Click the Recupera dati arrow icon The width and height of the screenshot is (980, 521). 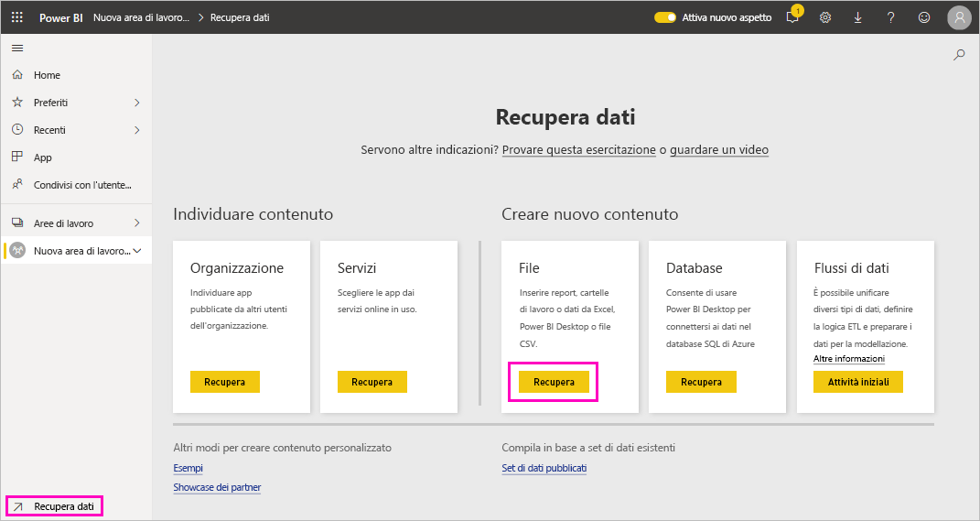(18, 506)
